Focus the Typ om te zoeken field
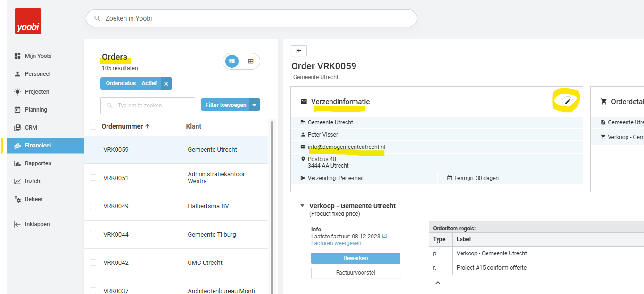Screen dimensions: 644x294 coord(148,106)
